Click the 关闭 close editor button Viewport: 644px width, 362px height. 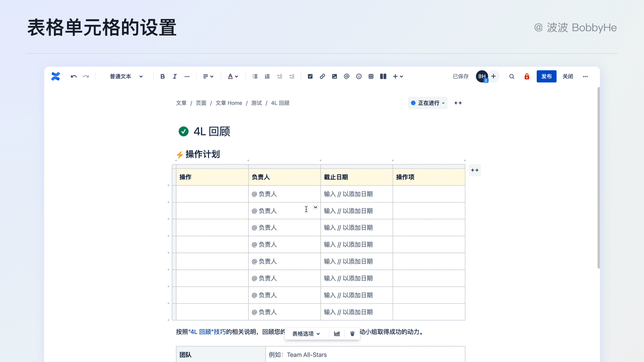(x=568, y=76)
